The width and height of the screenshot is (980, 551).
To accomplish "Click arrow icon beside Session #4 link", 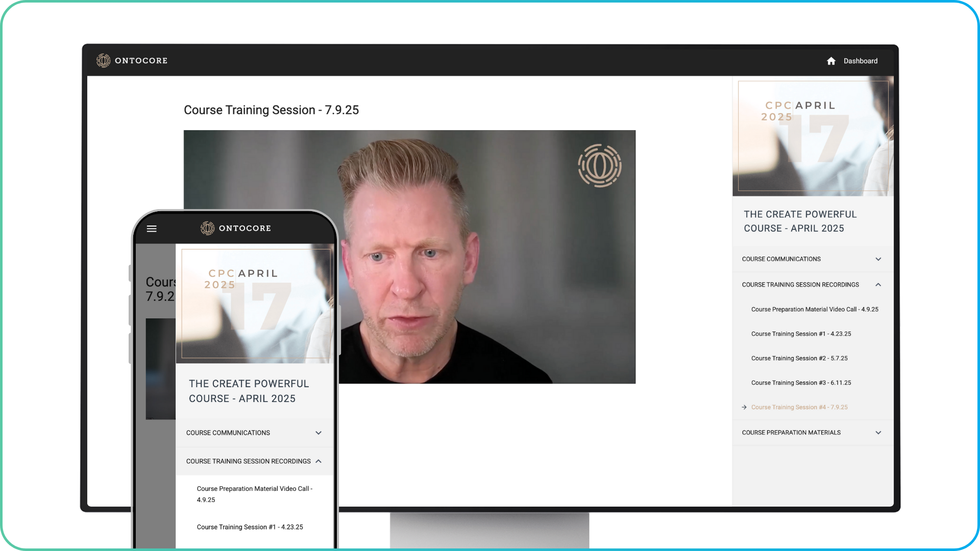I will tap(744, 407).
